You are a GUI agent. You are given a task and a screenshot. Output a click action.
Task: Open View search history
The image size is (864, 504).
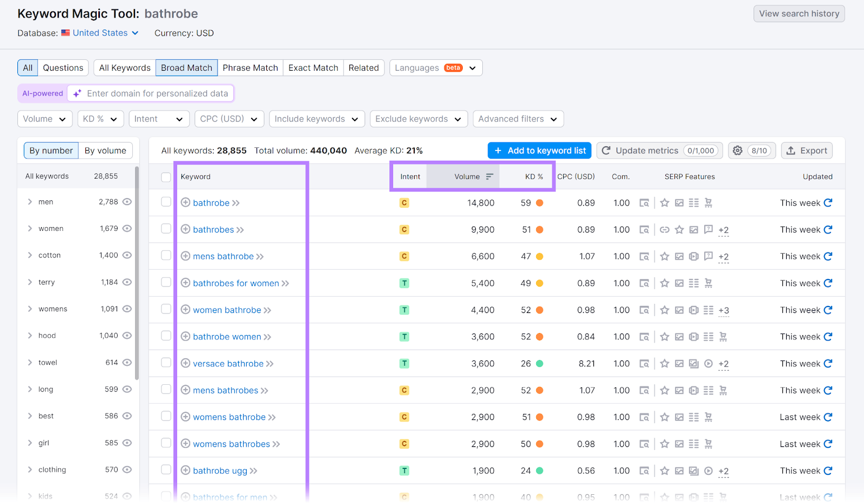(x=799, y=13)
